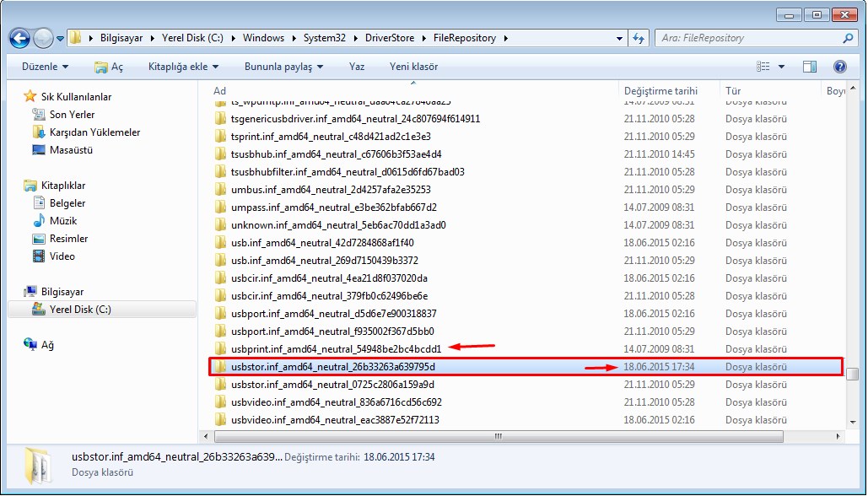The image size is (868, 496).
Task: Click Yeni klasör button
Action: tap(413, 67)
